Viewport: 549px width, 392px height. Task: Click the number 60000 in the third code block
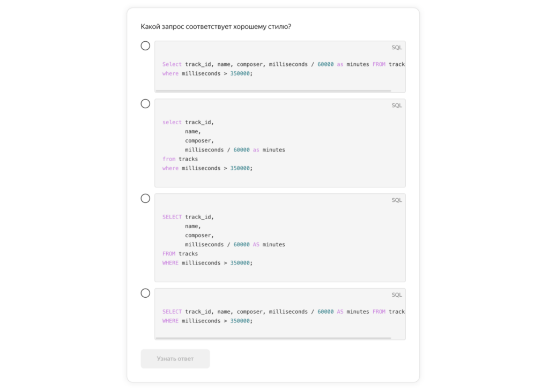(x=241, y=245)
